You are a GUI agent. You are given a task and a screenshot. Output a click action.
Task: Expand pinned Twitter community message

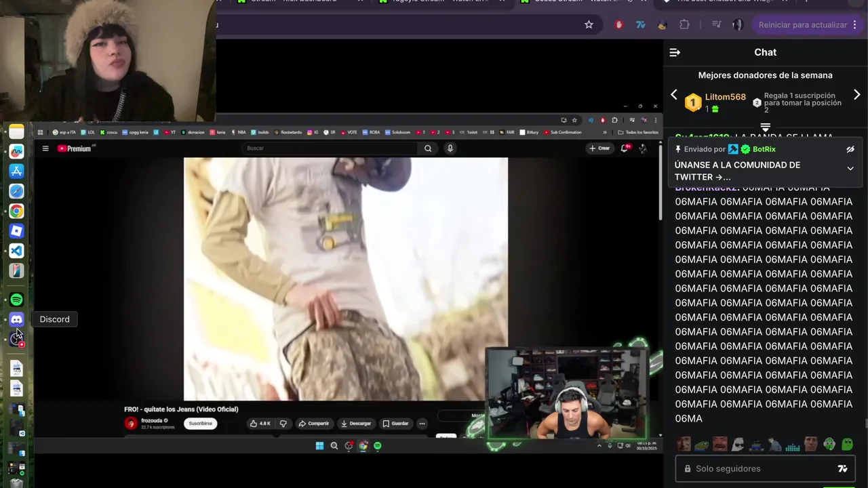pos(850,169)
